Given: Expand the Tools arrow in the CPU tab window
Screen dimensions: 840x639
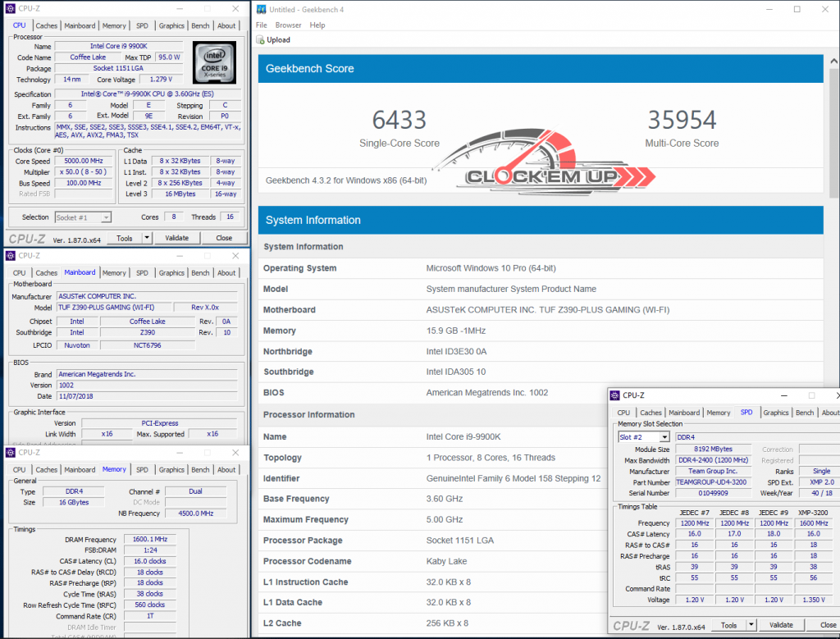Looking at the screenshot, I should pyautogui.click(x=147, y=238).
